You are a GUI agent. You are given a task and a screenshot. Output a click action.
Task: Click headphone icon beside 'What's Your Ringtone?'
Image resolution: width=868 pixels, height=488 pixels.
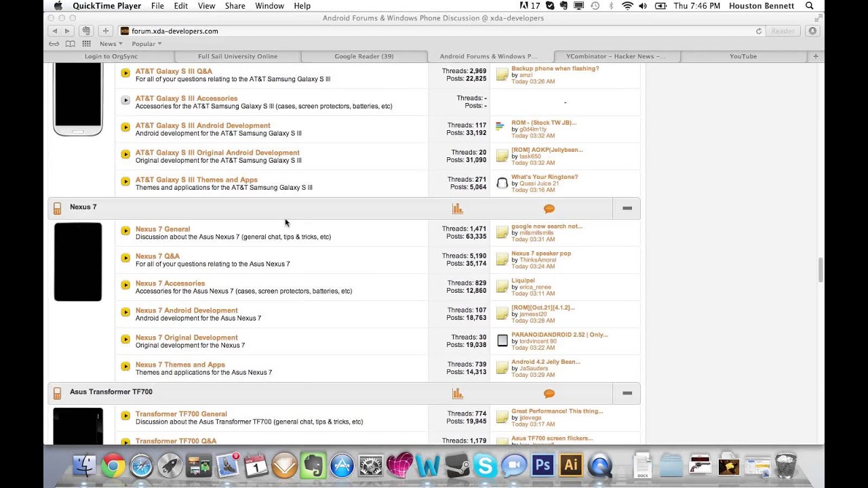[x=502, y=183]
